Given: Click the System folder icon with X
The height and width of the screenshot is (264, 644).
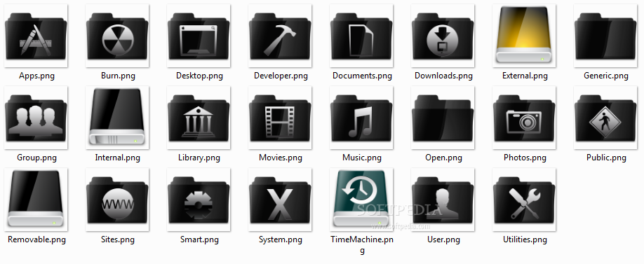Looking at the screenshot, I should [x=280, y=200].
